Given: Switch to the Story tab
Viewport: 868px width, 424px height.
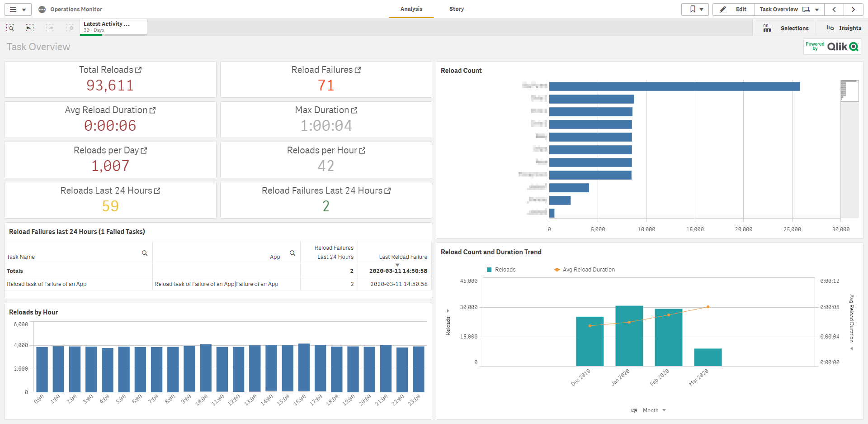Looking at the screenshot, I should [456, 9].
